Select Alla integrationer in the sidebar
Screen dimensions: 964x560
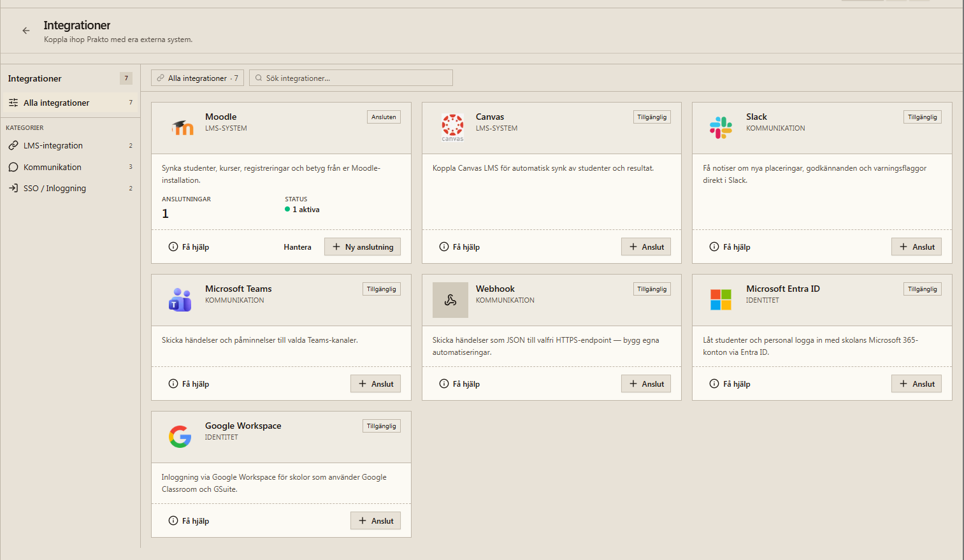pyautogui.click(x=70, y=103)
